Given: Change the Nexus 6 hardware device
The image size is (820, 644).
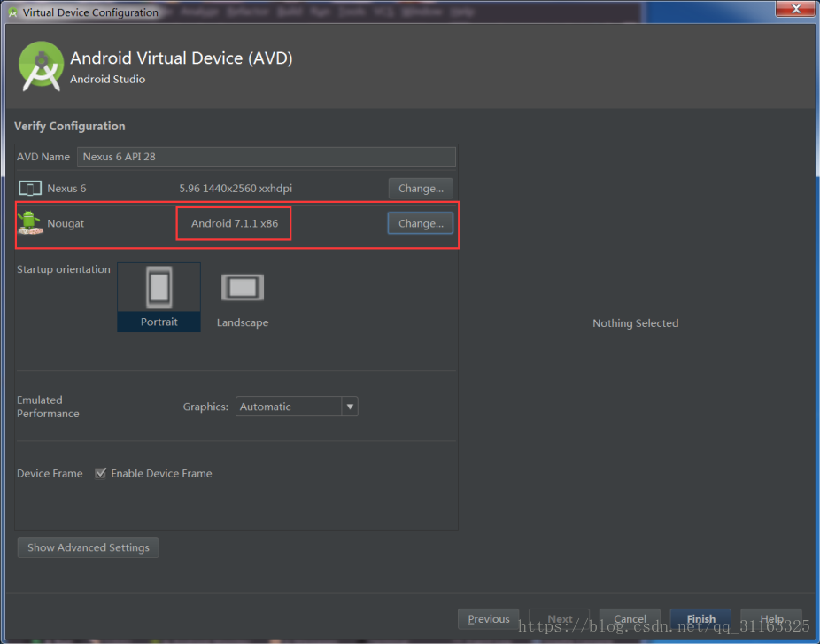Looking at the screenshot, I should tap(421, 189).
